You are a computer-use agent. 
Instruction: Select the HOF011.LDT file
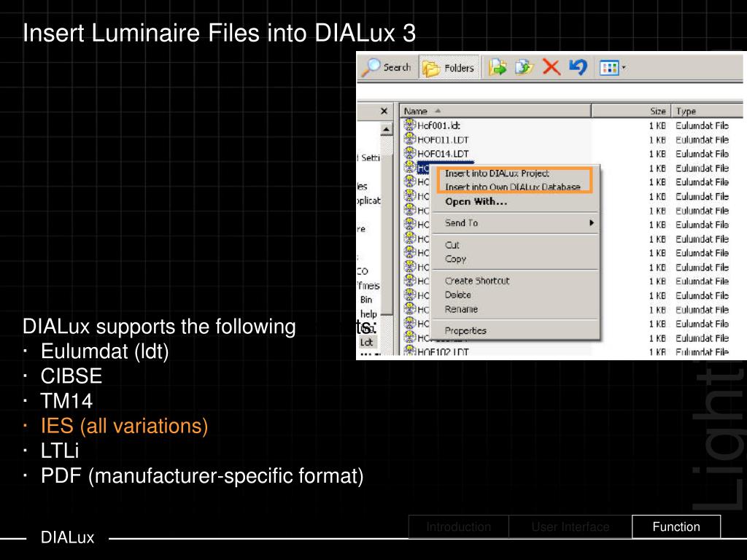click(443, 139)
